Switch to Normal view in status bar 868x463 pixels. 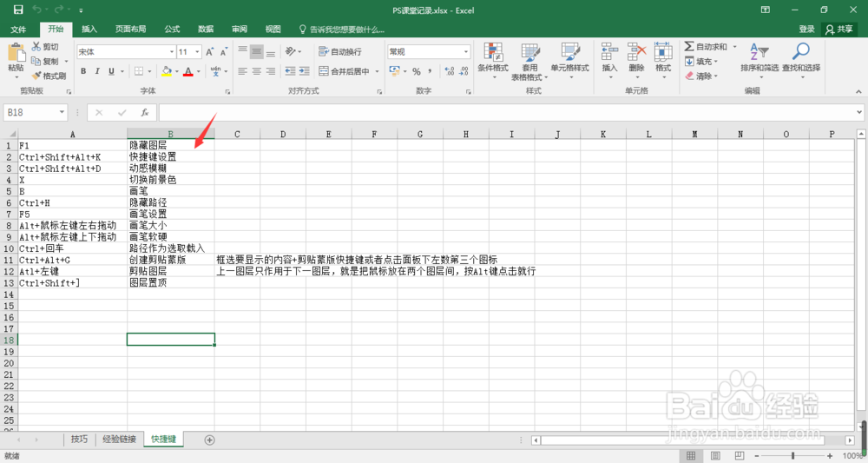(691, 455)
